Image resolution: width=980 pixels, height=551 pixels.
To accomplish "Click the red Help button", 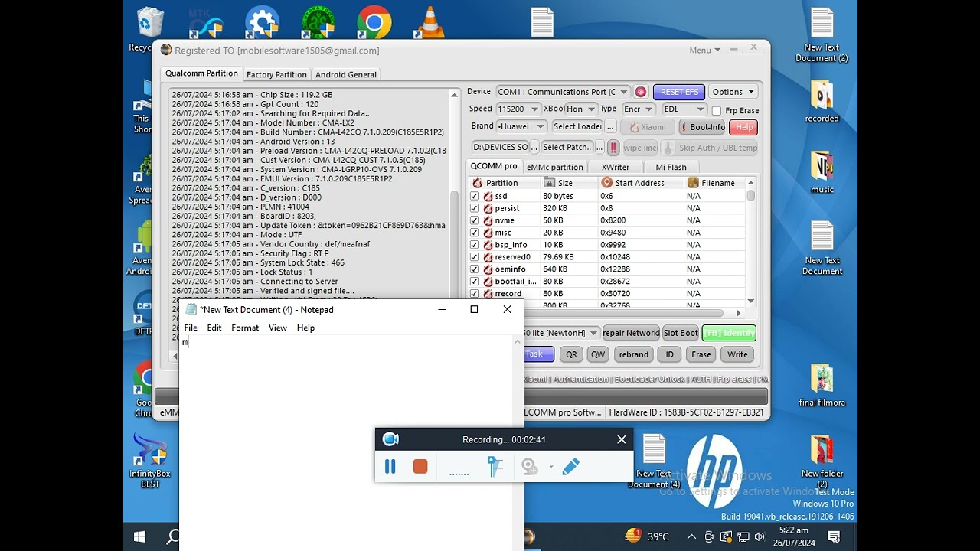I will coord(743,127).
